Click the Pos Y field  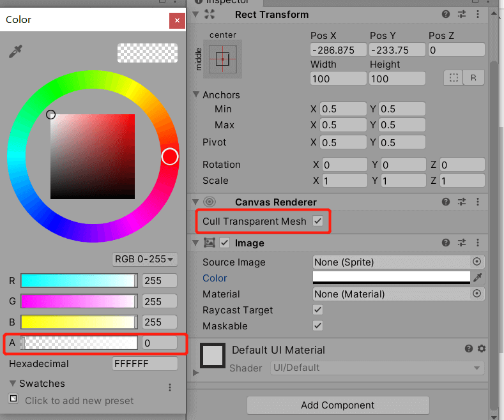click(x=397, y=50)
